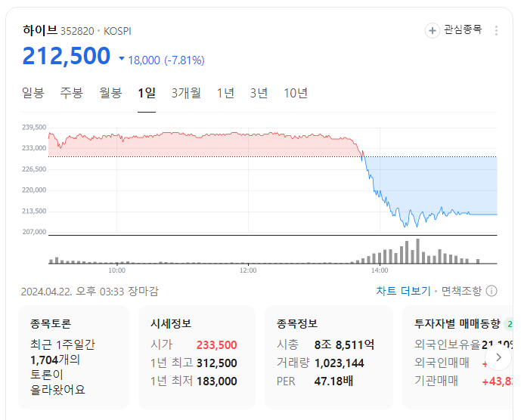
Task: Show the 1년 chart range
Action: [x=225, y=93]
